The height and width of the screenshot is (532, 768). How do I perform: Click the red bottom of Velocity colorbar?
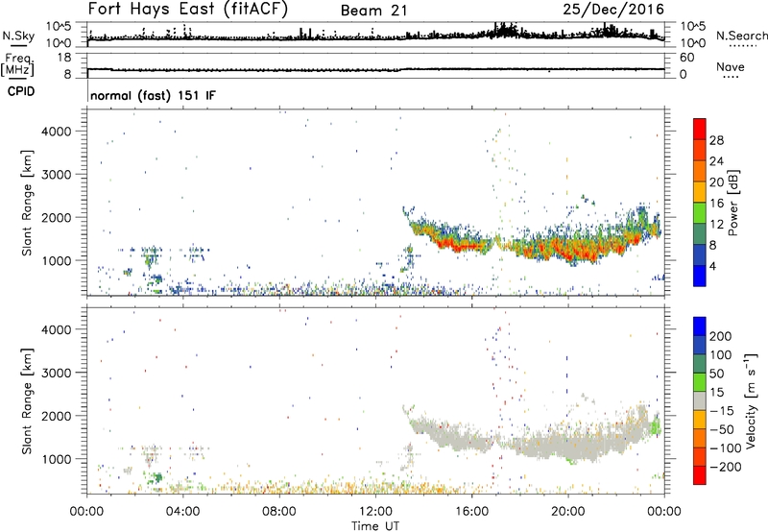click(x=700, y=474)
